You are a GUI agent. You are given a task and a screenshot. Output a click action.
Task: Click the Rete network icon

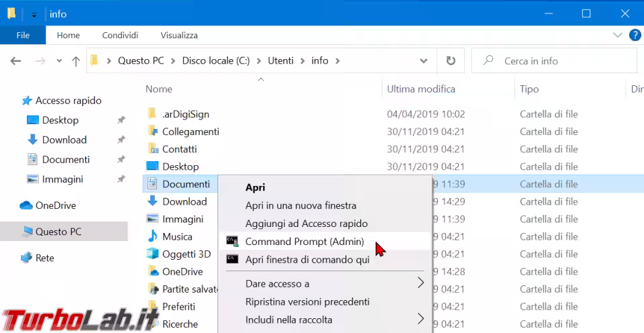[x=26, y=258]
